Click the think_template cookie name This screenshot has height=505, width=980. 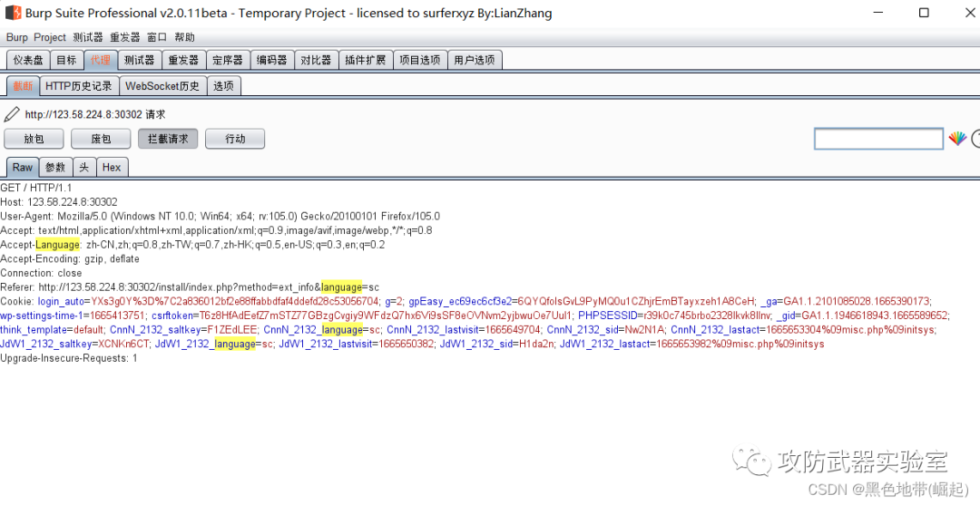34,330
